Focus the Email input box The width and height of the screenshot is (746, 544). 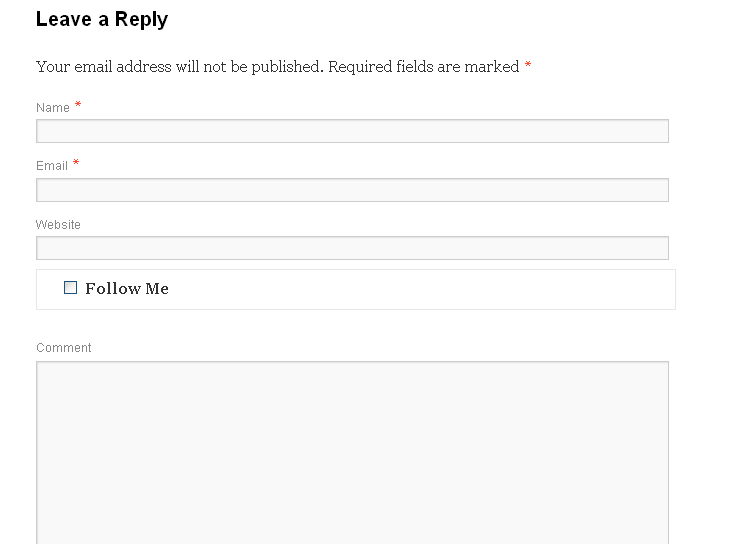pyautogui.click(x=352, y=190)
